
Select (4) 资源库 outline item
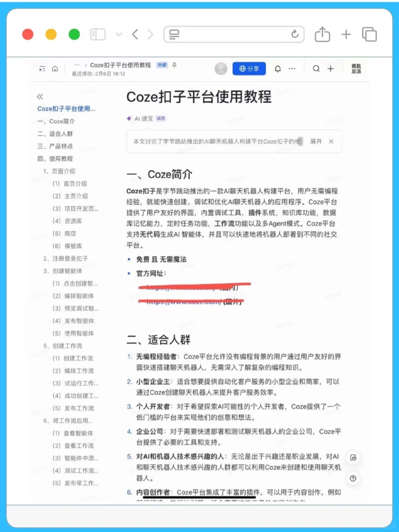point(67,221)
